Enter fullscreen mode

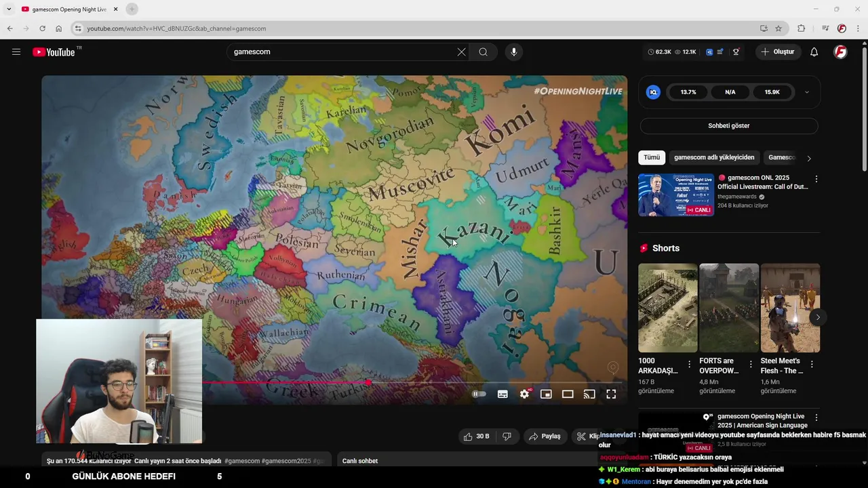pos(611,394)
